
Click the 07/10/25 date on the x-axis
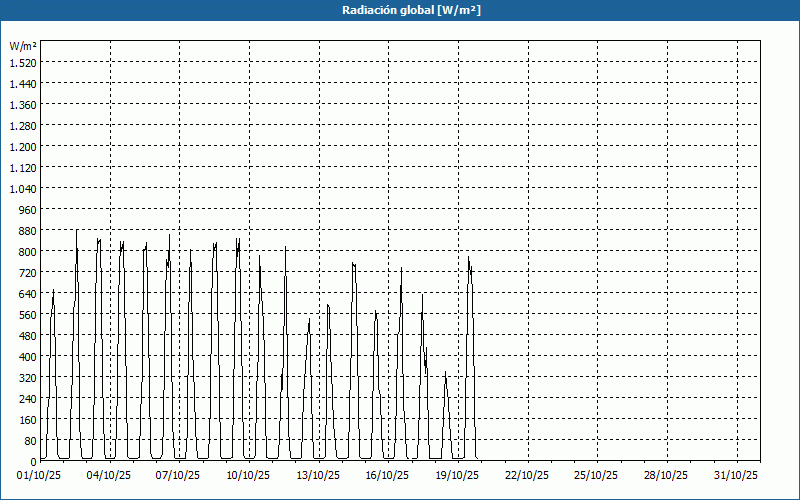pos(179,475)
